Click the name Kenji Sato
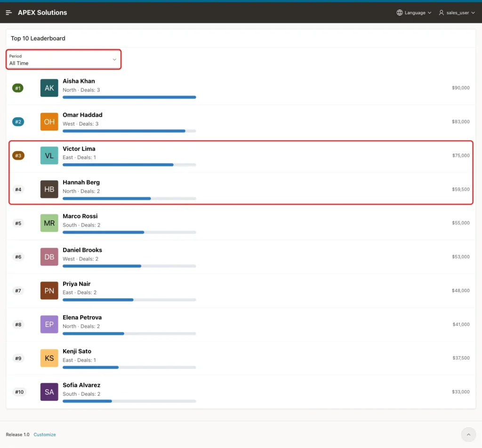This screenshot has height=448, width=482. coord(77,351)
